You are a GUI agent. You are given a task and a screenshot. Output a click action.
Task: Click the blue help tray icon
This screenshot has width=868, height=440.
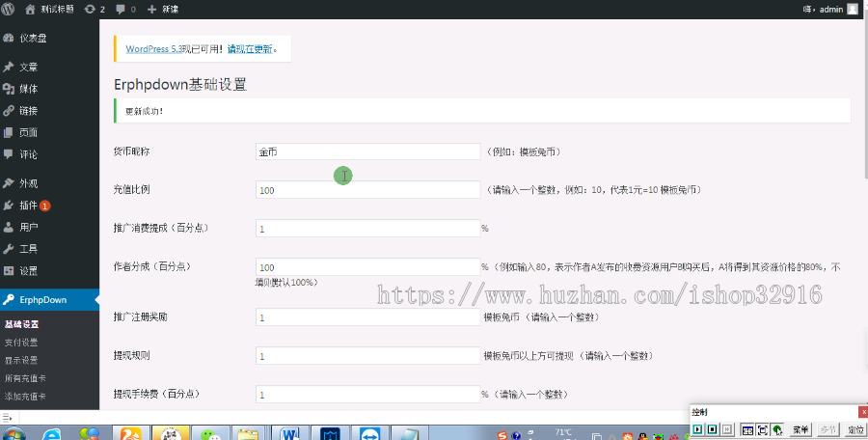click(516, 435)
